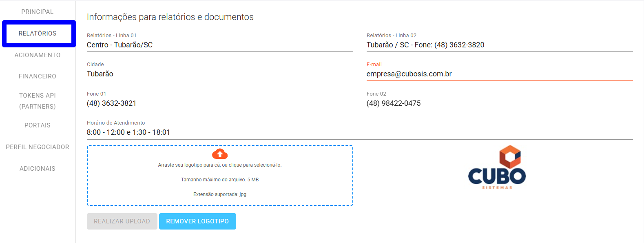Focus the Fone 02 field

499,103
